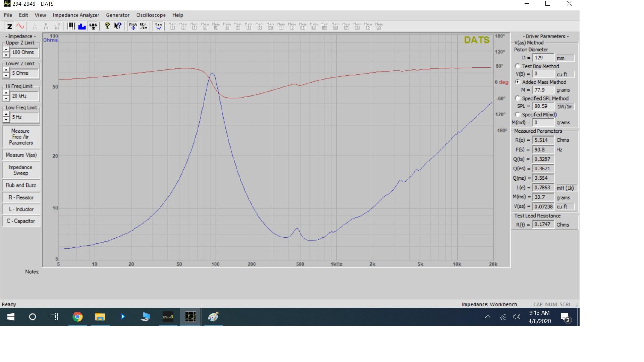The image size is (644, 362).
Task: Open the yellow question mark help icon
Action: (x=107, y=26)
